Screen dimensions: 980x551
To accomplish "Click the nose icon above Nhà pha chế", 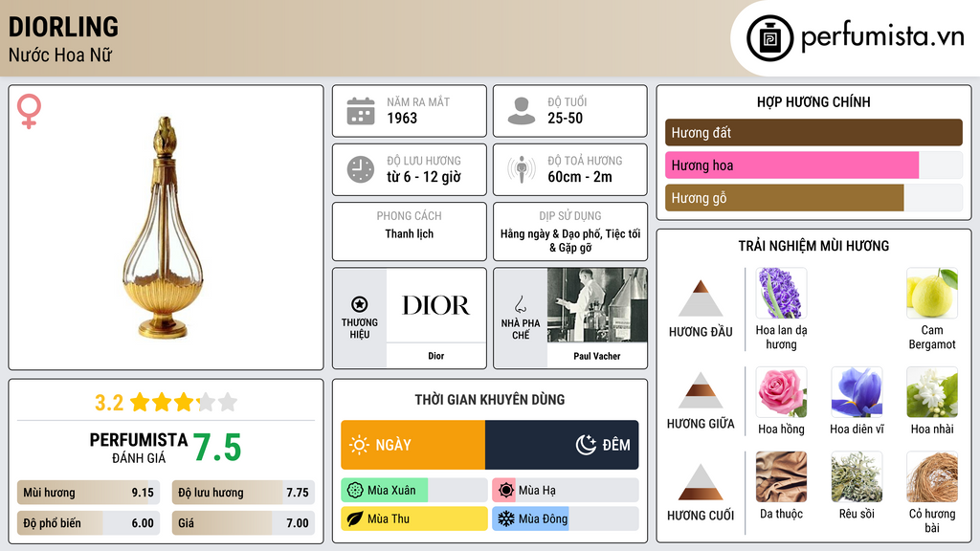I will pyautogui.click(x=520, y=304).
